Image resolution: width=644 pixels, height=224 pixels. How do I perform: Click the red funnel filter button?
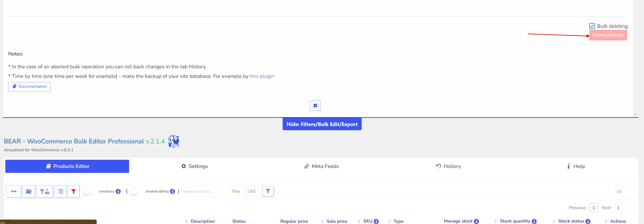click(74, 191)
